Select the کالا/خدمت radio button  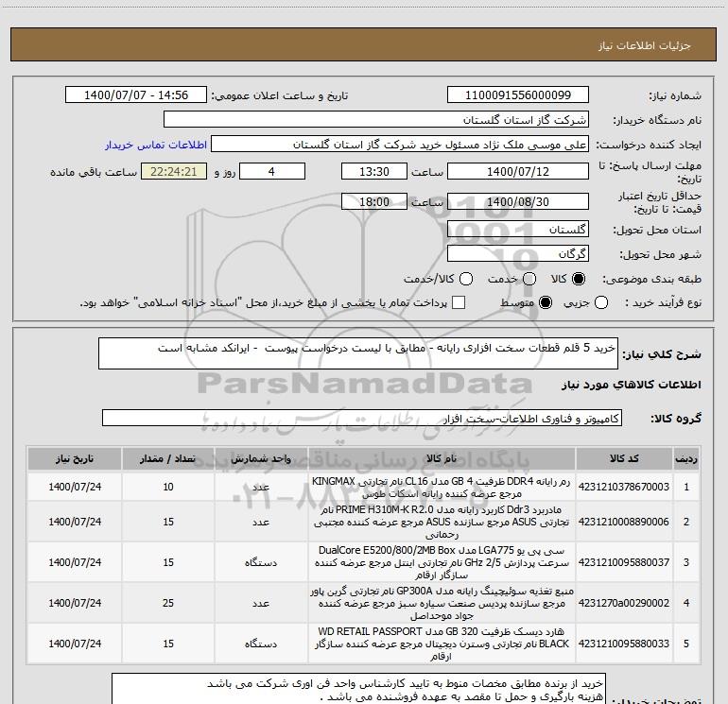point(466,279)
